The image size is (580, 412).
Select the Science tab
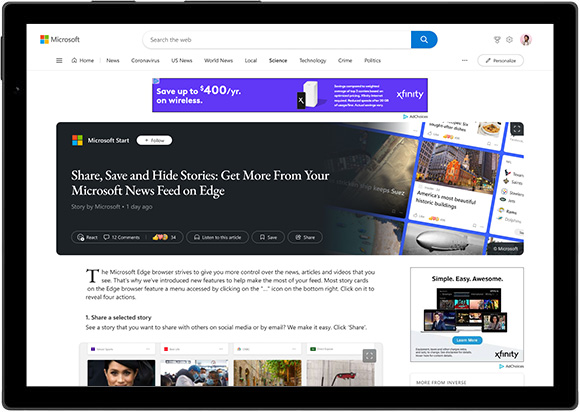278,60
